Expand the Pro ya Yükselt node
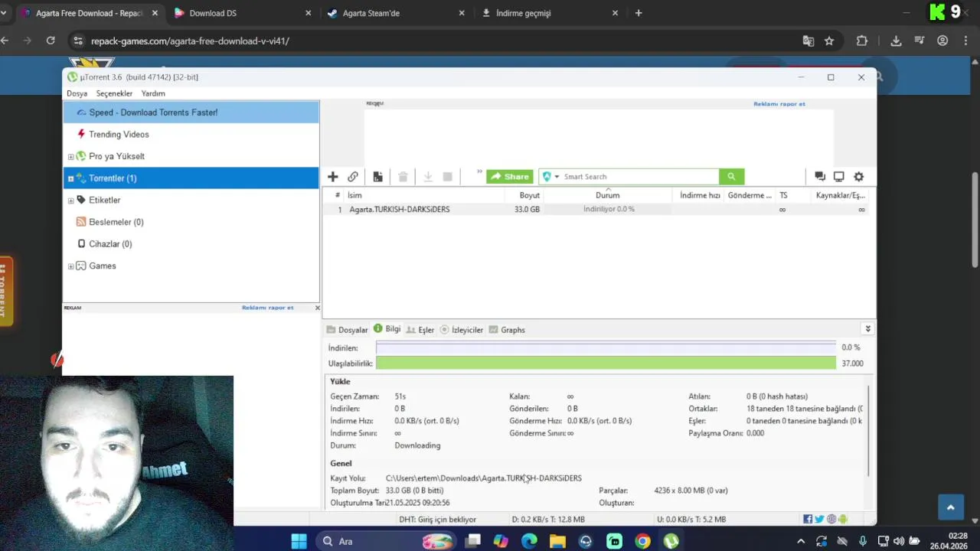The width and height of the screenshot is (980, 551). [x=70, y=156]
